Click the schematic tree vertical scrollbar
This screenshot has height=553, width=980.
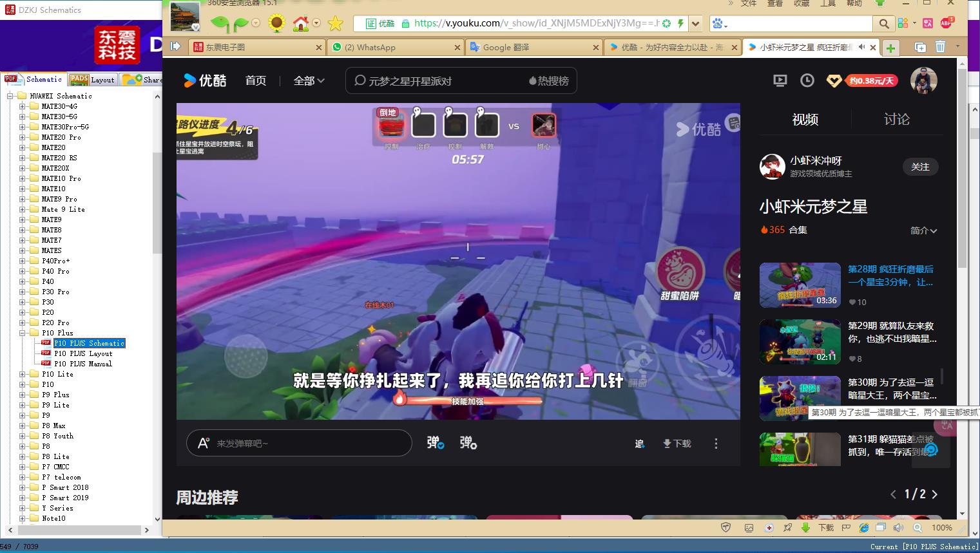coord(157,203)
